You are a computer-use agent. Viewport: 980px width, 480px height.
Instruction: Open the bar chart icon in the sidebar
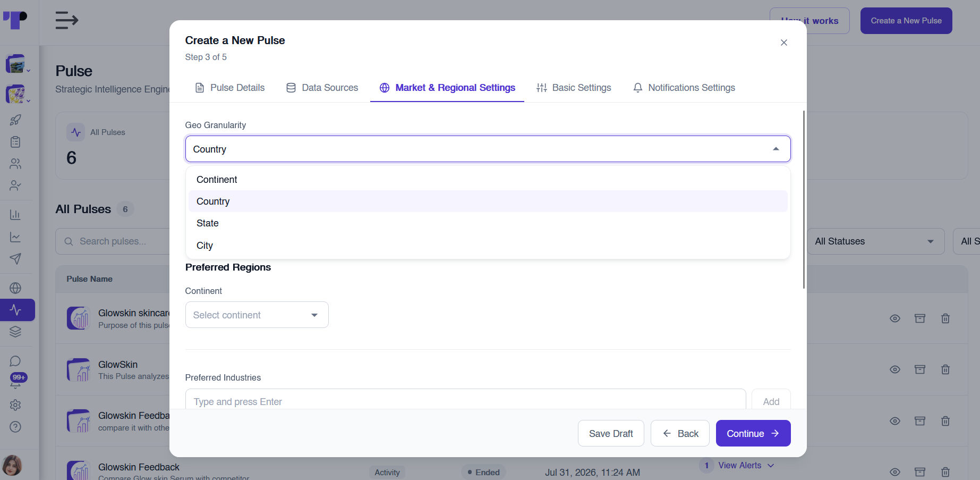click(15, 215)
